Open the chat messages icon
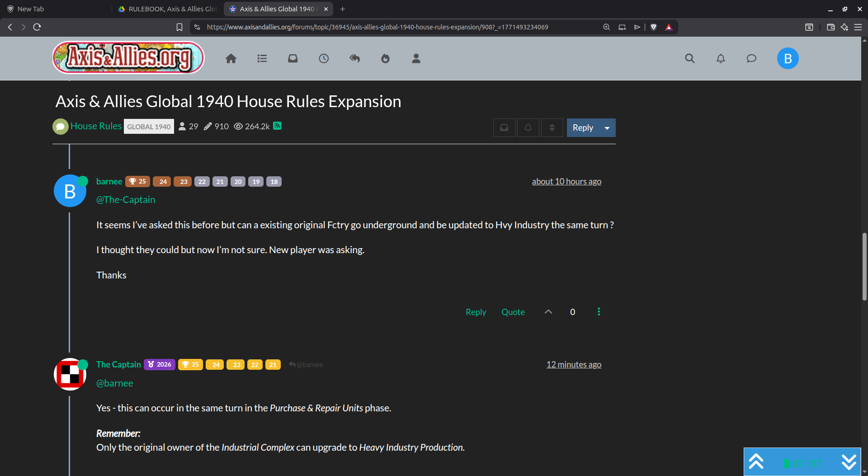This screenshot has width=868, height=476. 751,58
